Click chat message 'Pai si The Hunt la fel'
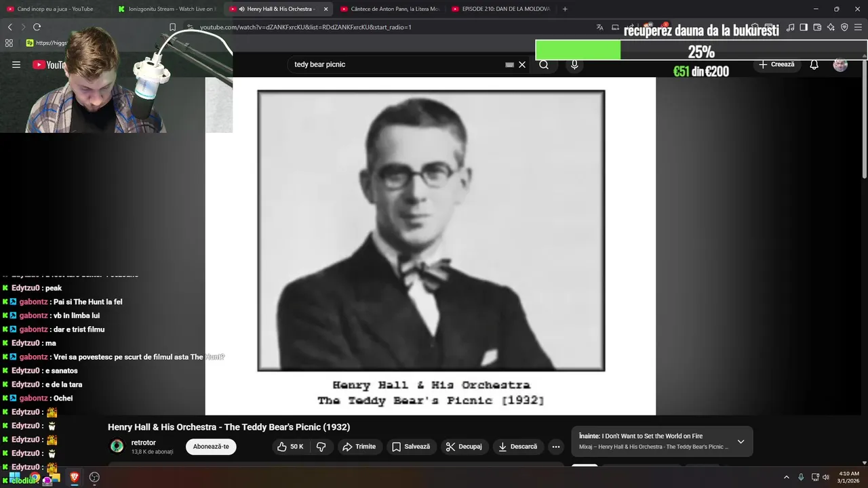Image resolution: width=868 pixels, height=488 pixels. (87, 302)
